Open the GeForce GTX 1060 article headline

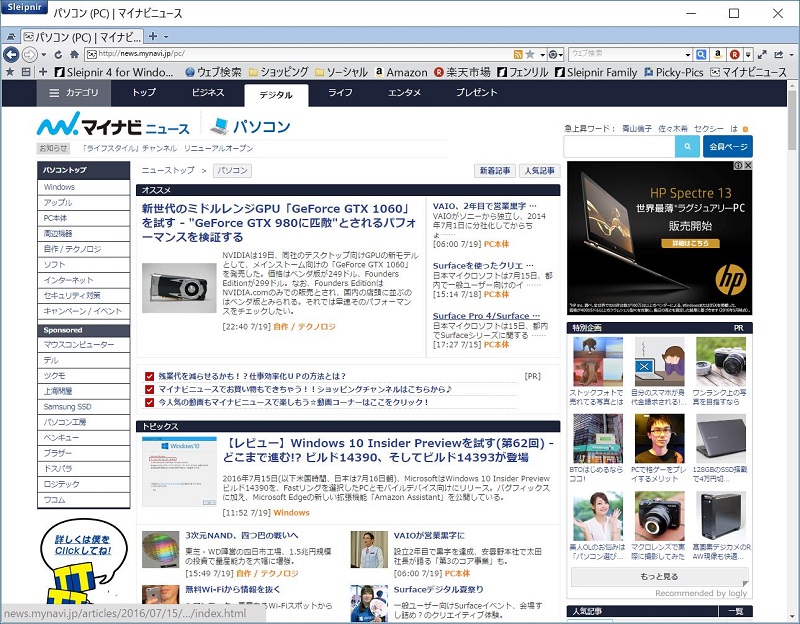279,223
